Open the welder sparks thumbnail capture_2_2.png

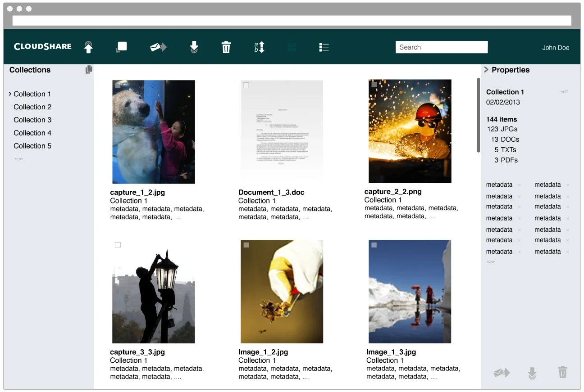point(410,131)
